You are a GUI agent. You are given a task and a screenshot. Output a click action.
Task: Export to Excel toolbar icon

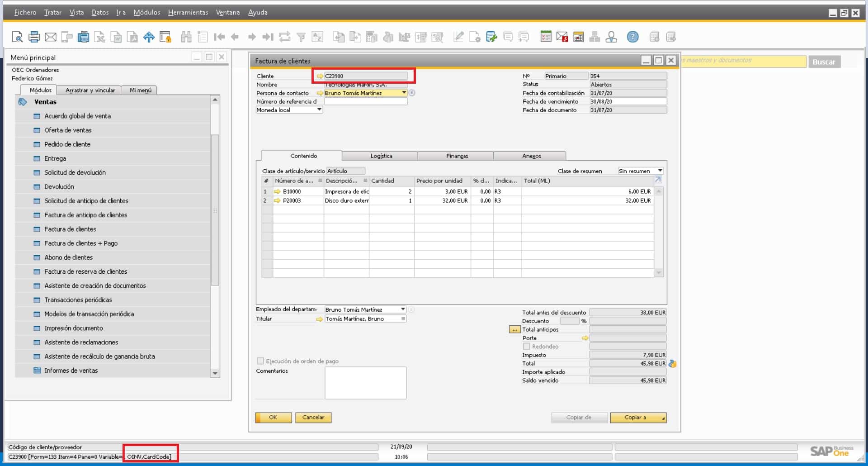pyautogui.click(x=100, y=37)
